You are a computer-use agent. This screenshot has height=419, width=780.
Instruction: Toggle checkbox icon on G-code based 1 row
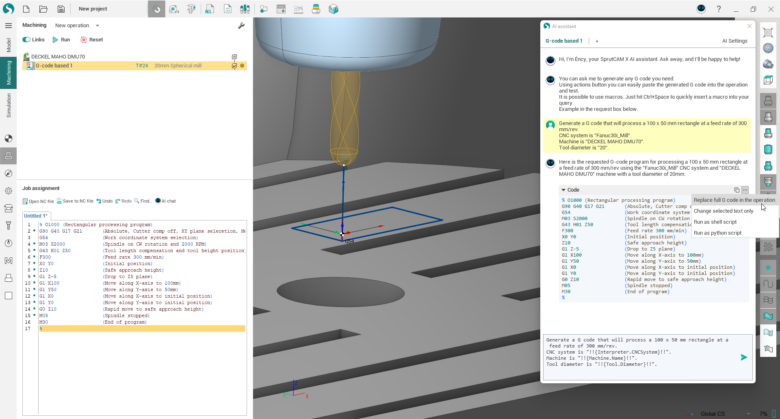click(x=234, y=66)
